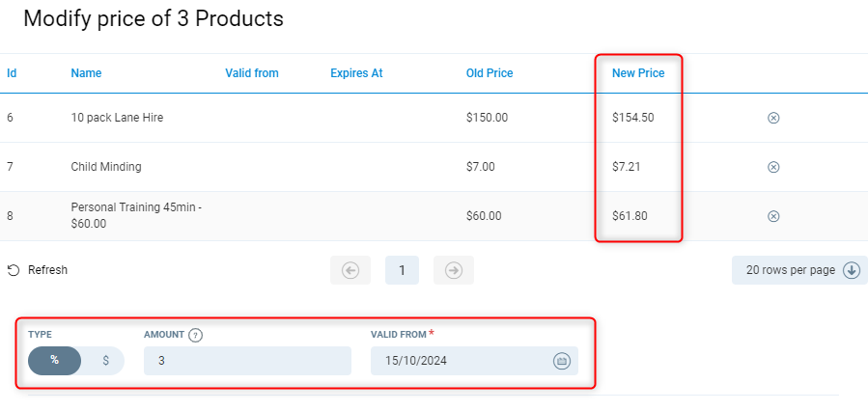Sort by New Price column
This screenshot has height=411, width=868.
point(638,73)
